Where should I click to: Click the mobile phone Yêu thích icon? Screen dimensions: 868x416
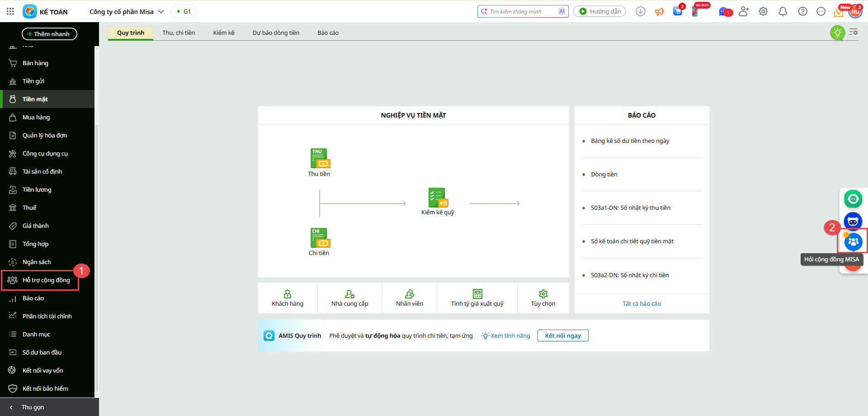pyautogui.click(x=695, y=11)
